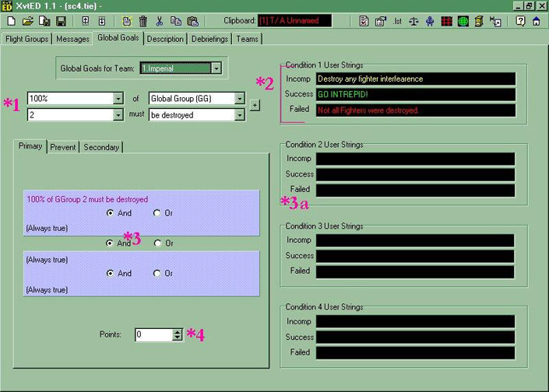Copy with the two-pages icon

point(176,21)
